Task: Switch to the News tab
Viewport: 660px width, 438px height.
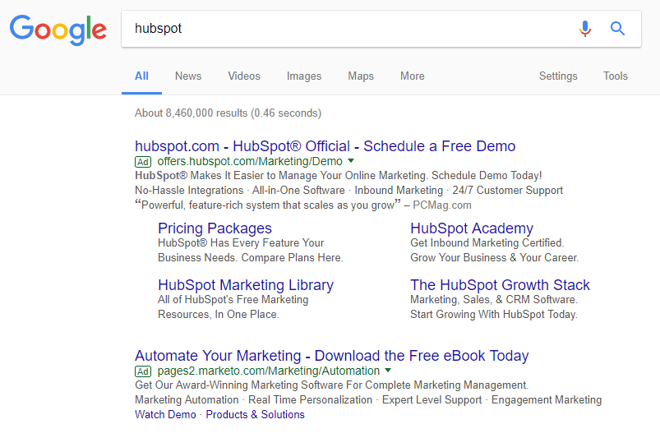Action: point(188,76)
